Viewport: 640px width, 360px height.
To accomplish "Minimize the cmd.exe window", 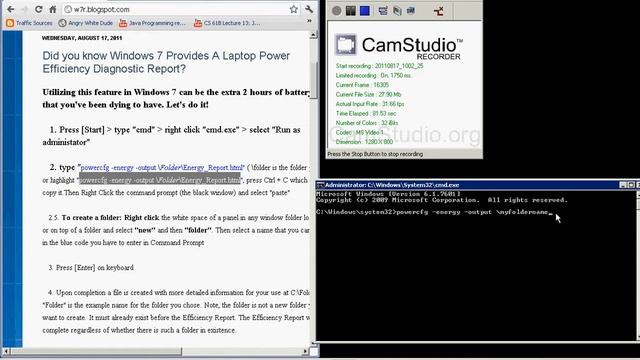I will click(x=623, y=185).
